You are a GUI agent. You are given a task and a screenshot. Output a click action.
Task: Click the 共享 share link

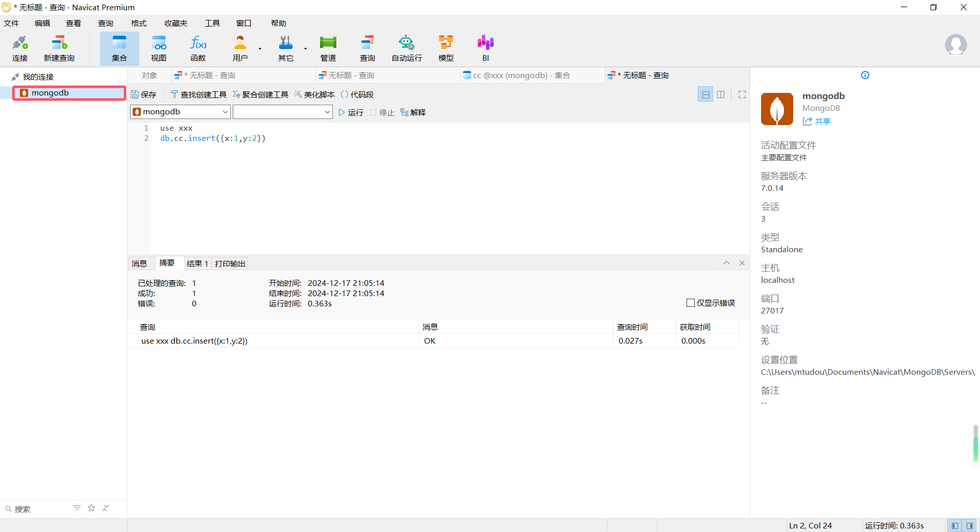(x=817, y=121)
